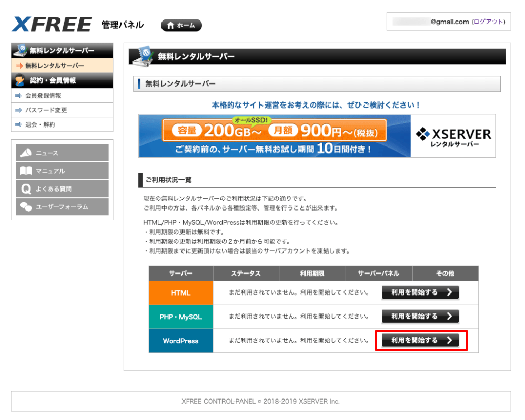This screenshot has height=420, width=525.
Task: Click the speech bubbles icon beside ユーザーフォーラム
Action: (26, 206)
